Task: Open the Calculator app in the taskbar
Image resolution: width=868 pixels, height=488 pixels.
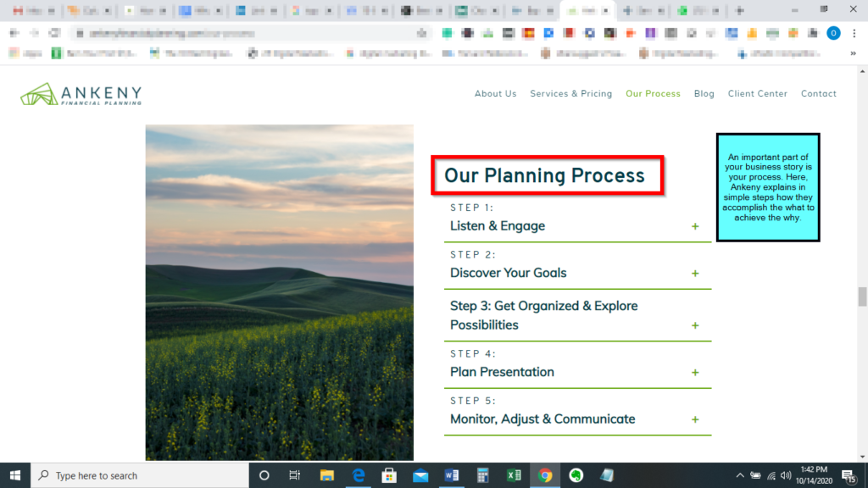Action: tap(482, 475)
